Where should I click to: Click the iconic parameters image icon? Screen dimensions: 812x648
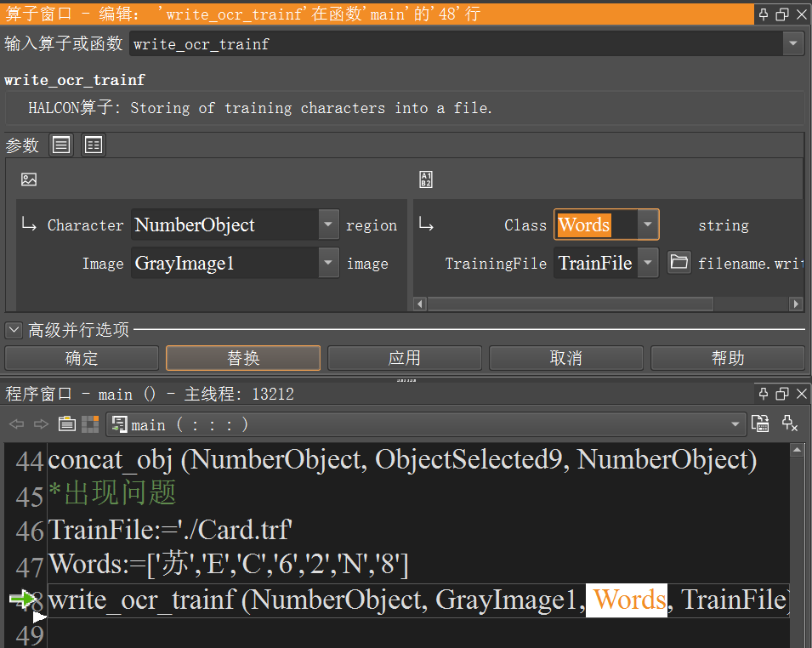pyautogui.click(x=29, y=179)
